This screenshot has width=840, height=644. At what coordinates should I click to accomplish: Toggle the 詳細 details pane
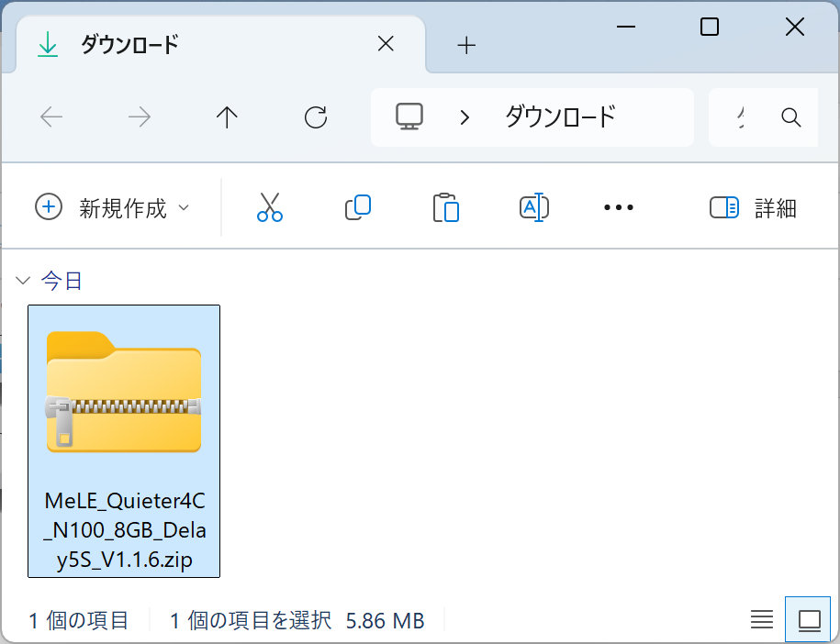[x=753, y=207]
